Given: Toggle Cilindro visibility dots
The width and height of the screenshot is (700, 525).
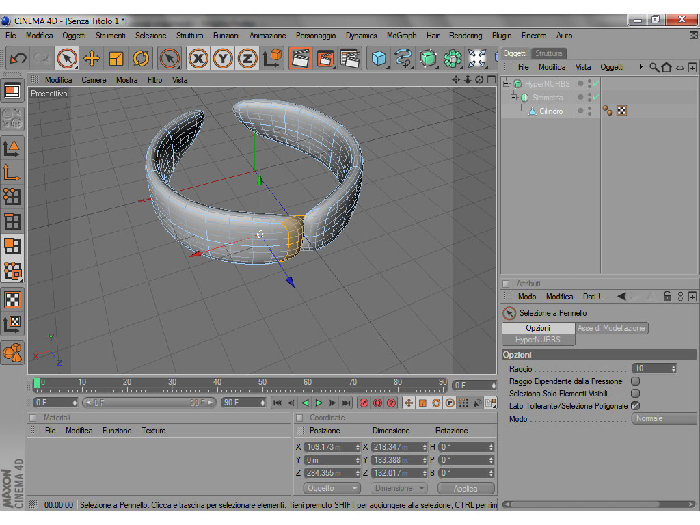Looking at the screenshot, I should (590, 111).
